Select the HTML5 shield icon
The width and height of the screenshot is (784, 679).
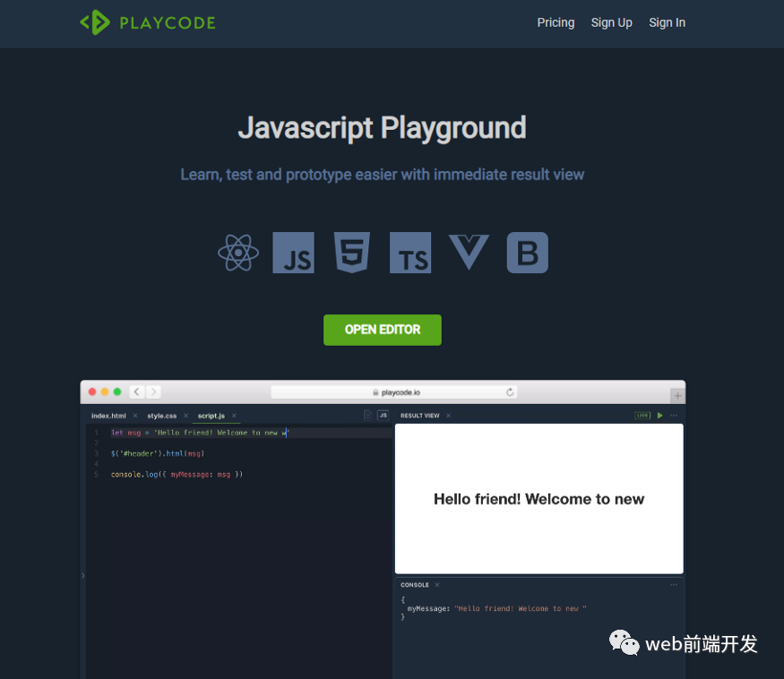pyautogui.click(x=352, y=253)
